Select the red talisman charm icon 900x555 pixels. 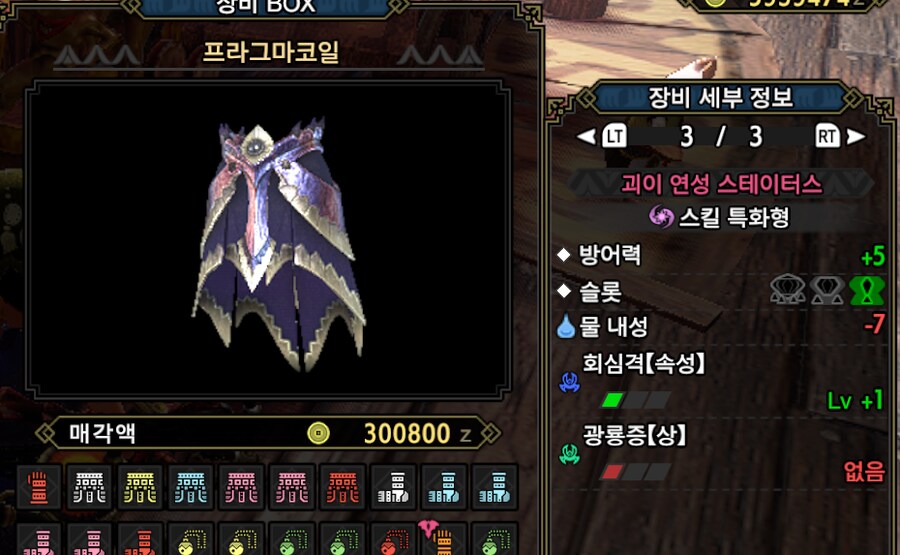(393, 542)
